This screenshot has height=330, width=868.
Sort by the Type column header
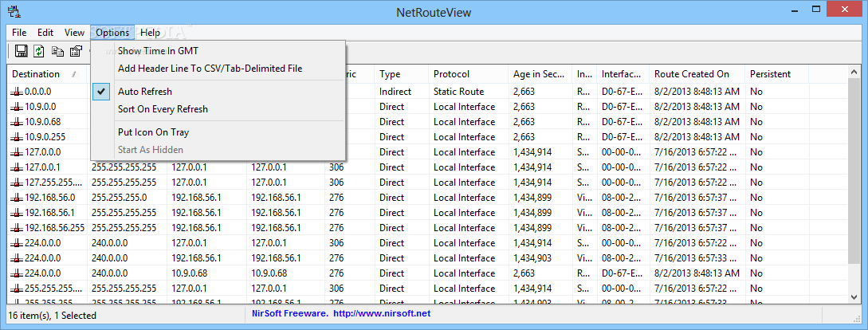tap(402, 74)
